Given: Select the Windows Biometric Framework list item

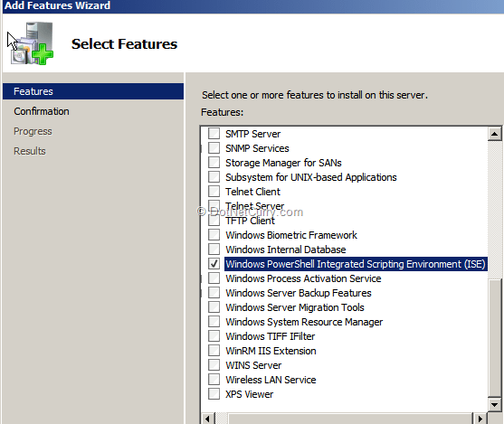Looking at the screenshot, I should [290, 235].
